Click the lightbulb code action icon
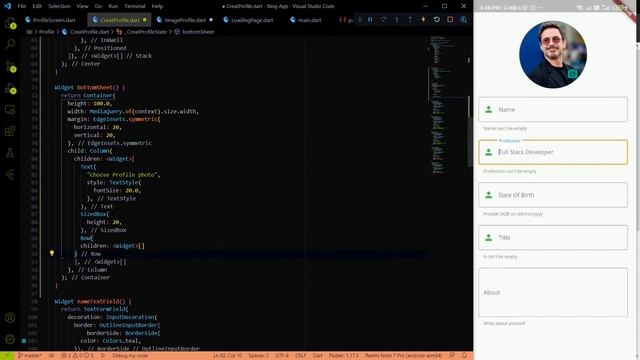Viewport: 640px width, 360px height. (52, 253)
